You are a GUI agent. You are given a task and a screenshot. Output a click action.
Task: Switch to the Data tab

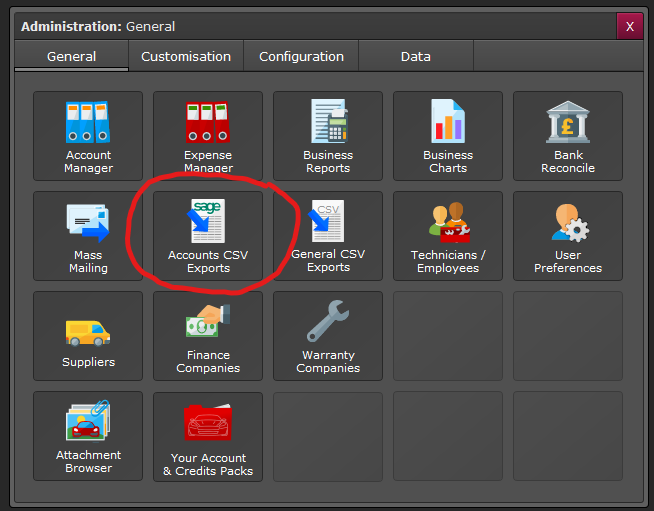[x=416, y=56]
